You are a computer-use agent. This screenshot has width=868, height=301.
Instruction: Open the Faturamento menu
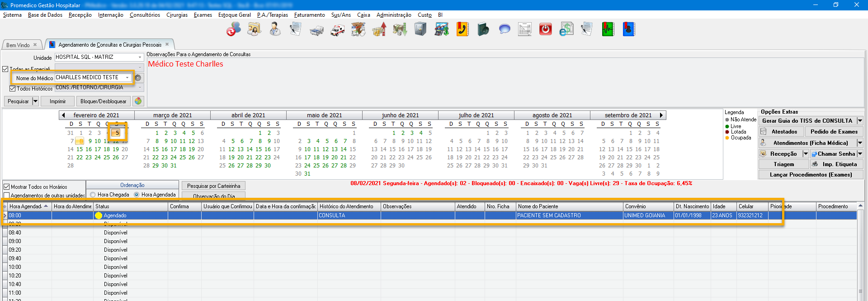(309, 15)
